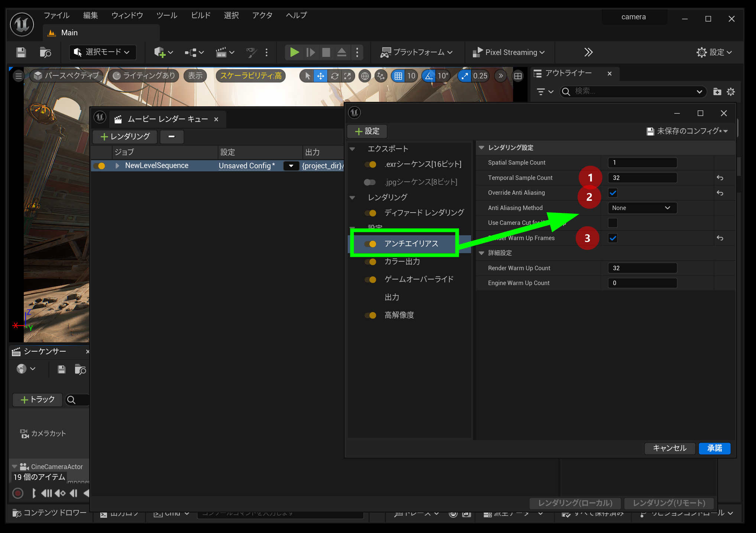This screenshot has height=533, width=756.
Task: Open the Anti Aliasing Method dropdown
Action: pos(642,208)
